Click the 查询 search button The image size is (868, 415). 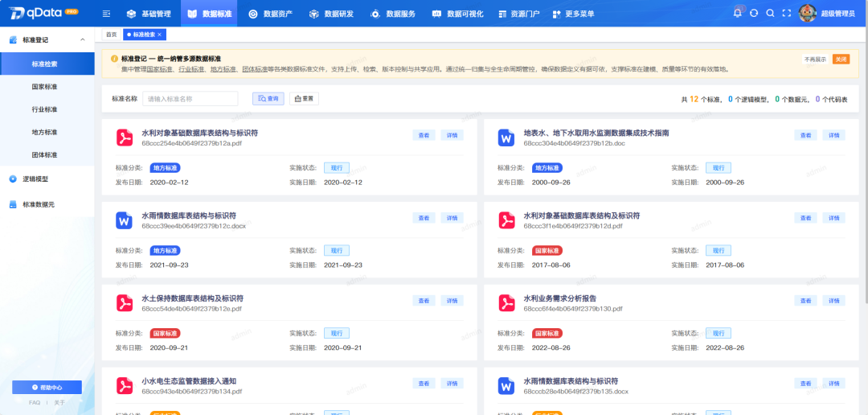coord(268,99)
